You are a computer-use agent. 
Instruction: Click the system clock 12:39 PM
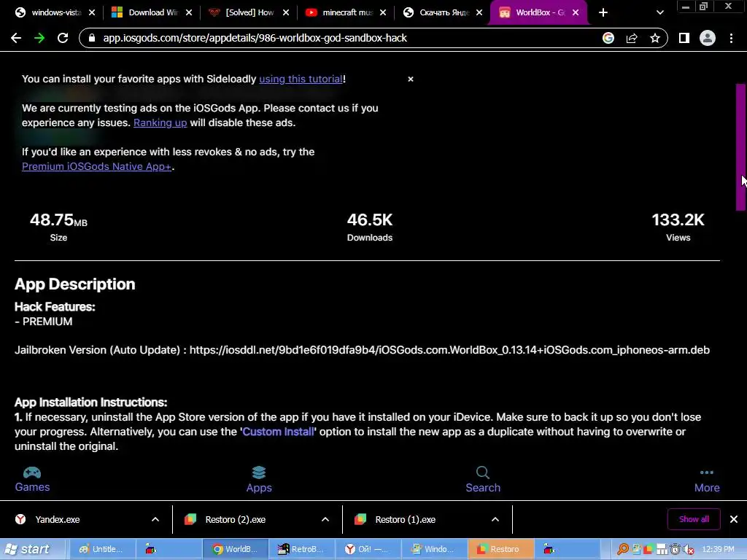719,550
